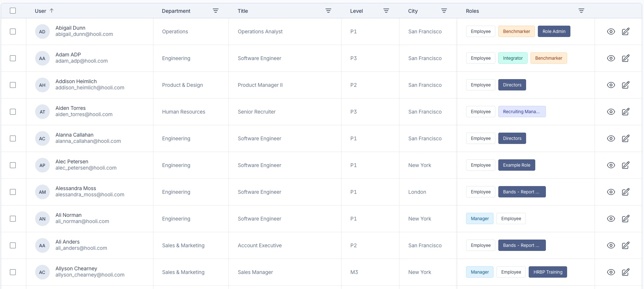644x289 pixels.
Task: Click the edit icon for Abigail Dunn
Action: 626,32
